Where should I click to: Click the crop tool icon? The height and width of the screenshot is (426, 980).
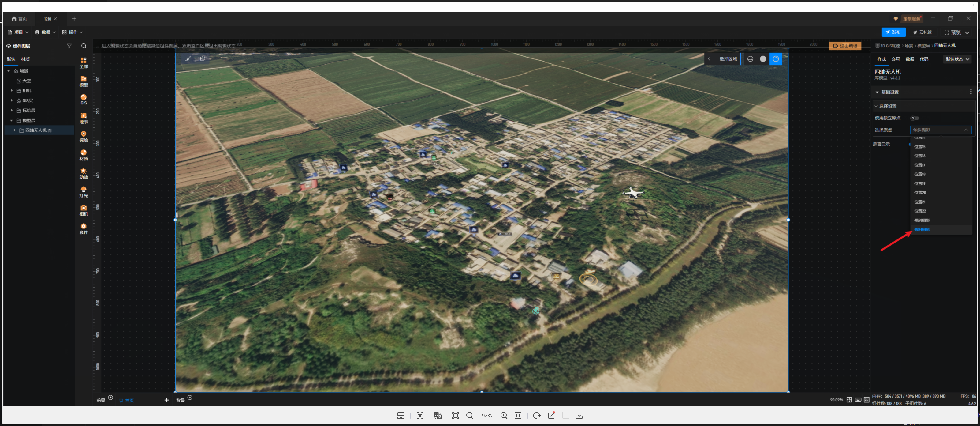pyautogui.click(x=565, y=415)
